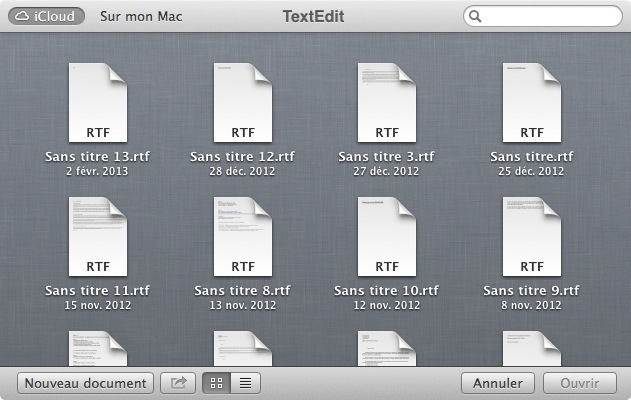The height and width of the screenshot is (400, 631).
Task: Click the date 13 nov. 2012
Action: pos(243,305)
